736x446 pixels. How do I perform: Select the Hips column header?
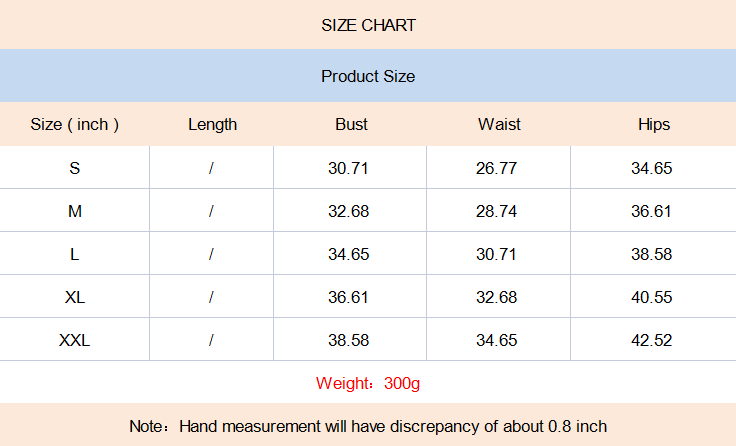click(653, 125)
